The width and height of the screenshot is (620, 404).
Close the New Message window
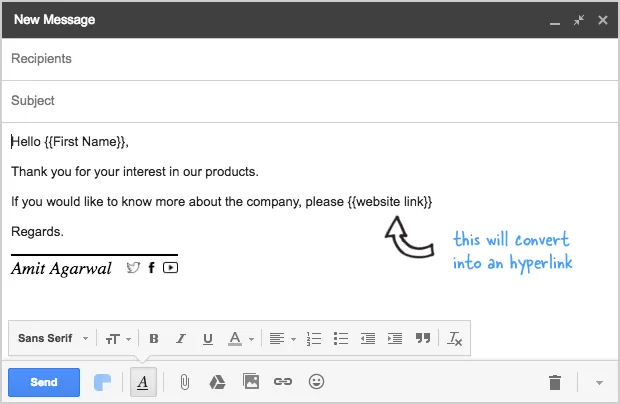pyautogui.click(x=603, y=20)
